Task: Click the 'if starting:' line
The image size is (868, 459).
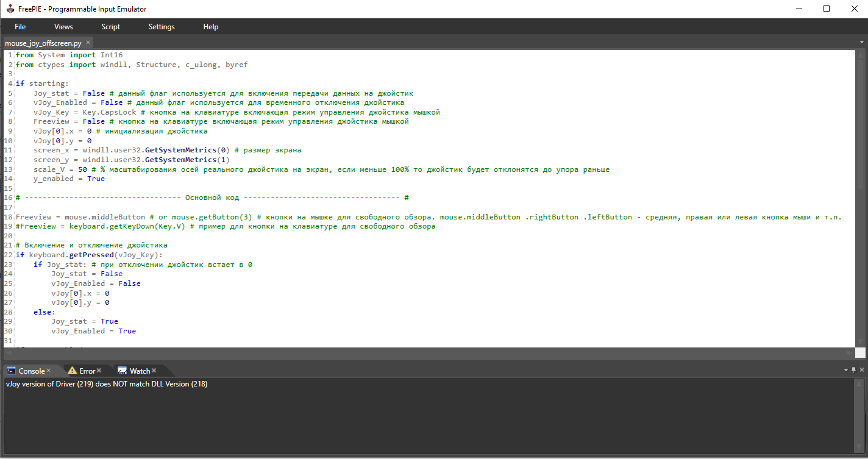Action: (x=42, y=84)
